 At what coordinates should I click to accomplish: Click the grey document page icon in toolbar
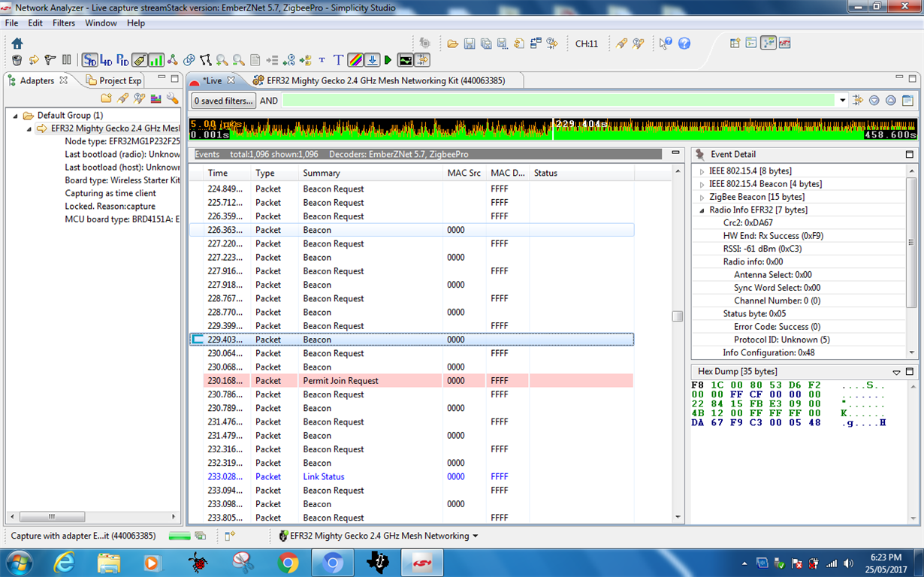[255, 59]
